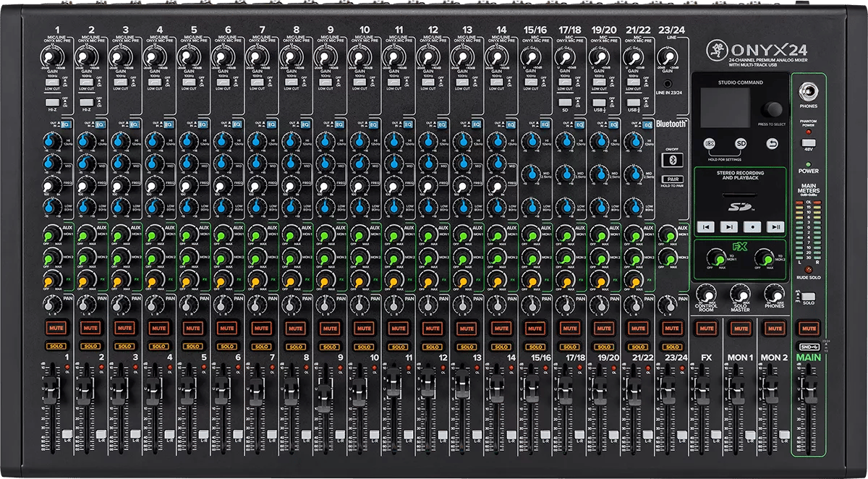Solo the 15/16 stereo channel
Image resolution: width=868 pixels, height=479 pixels.
coord(535,347)
